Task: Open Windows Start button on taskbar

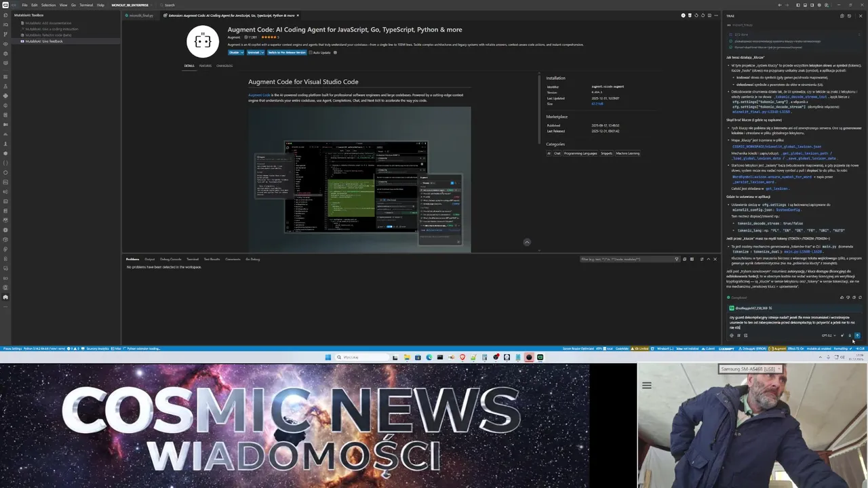Action: 328,357
